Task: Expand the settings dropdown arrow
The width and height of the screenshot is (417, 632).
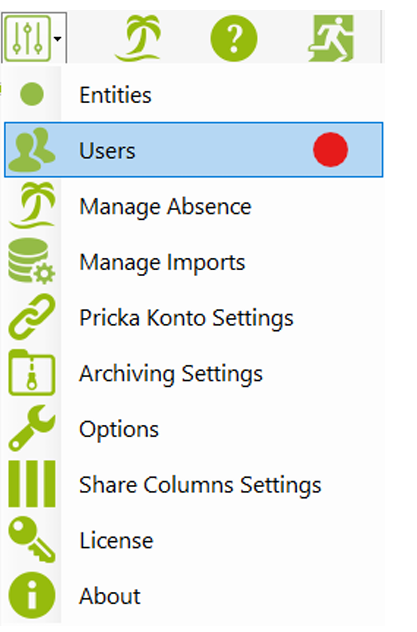Action: pos(58,39)
